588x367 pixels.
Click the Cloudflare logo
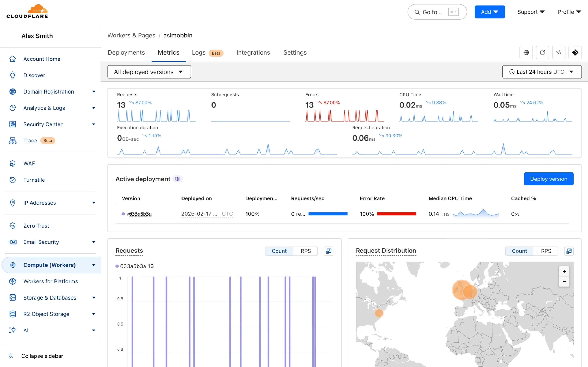coord(27,11)
